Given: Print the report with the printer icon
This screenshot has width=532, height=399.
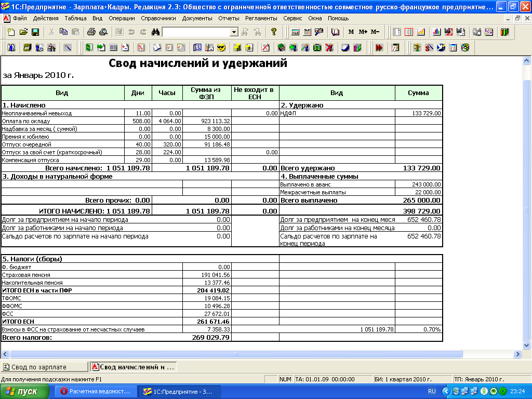Looking at the screenshot, I should click(x=91, y=32).
